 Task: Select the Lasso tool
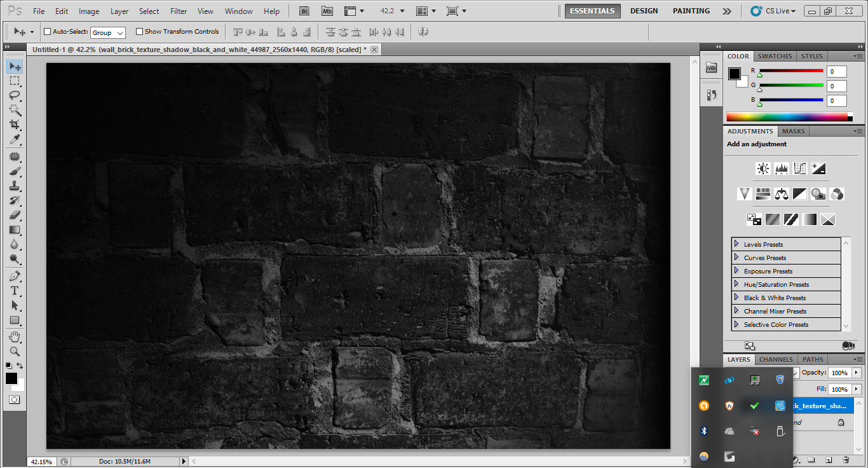point(15,95)
